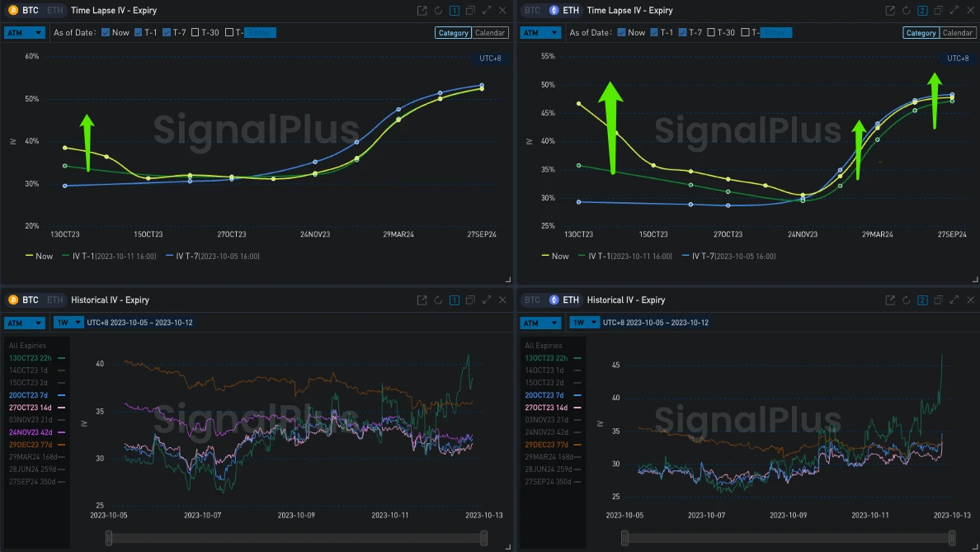
Task: Select the 27DEC23 77d expiry in BTC Historical IV
Action: tap(33, 445)
